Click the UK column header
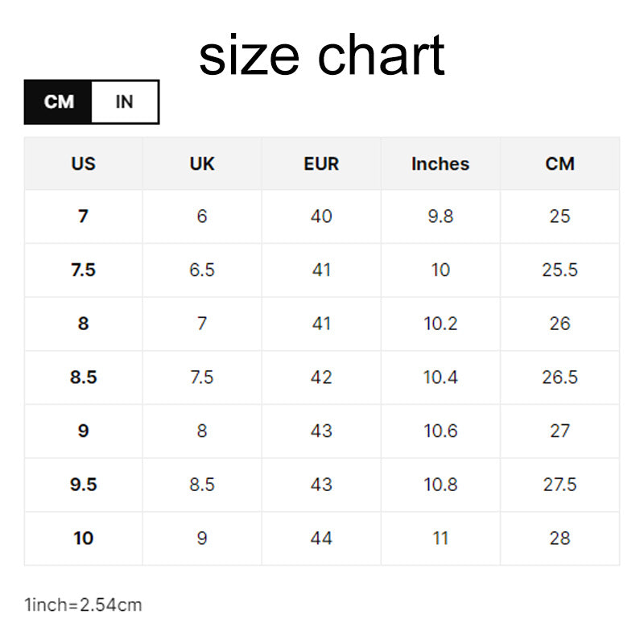 (202, 163)
